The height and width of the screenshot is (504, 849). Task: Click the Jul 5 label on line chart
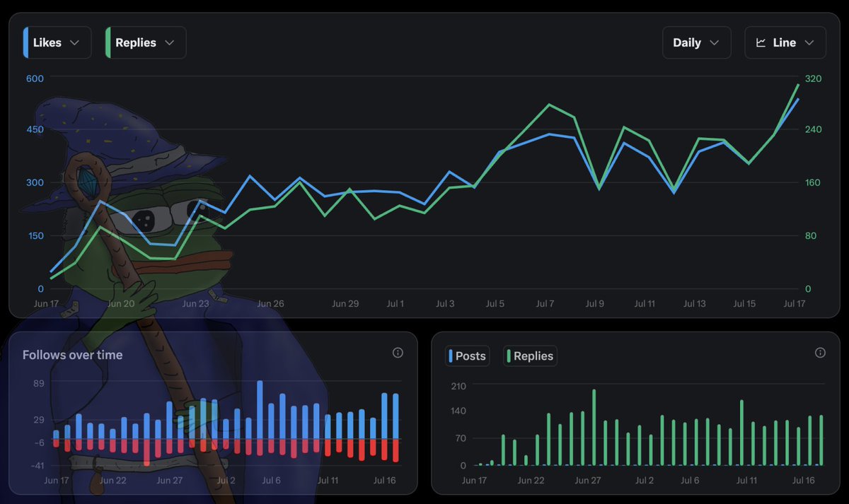tap(495, 304)
